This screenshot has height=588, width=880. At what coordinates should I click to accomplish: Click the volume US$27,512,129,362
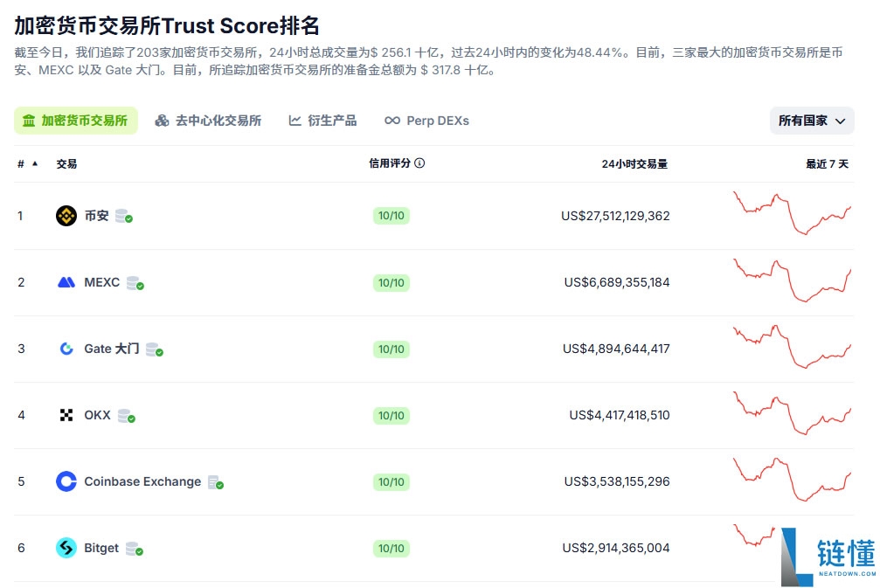[615, 216]
